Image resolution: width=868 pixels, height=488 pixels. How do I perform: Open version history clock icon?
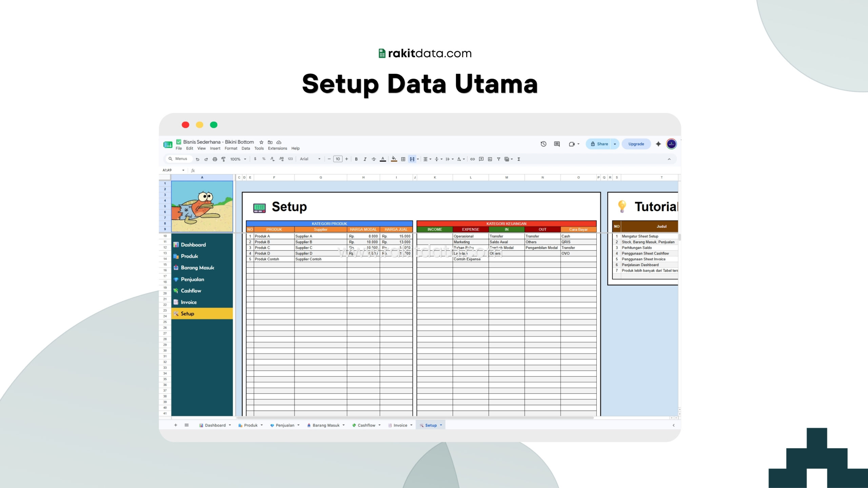click(544, 144)
